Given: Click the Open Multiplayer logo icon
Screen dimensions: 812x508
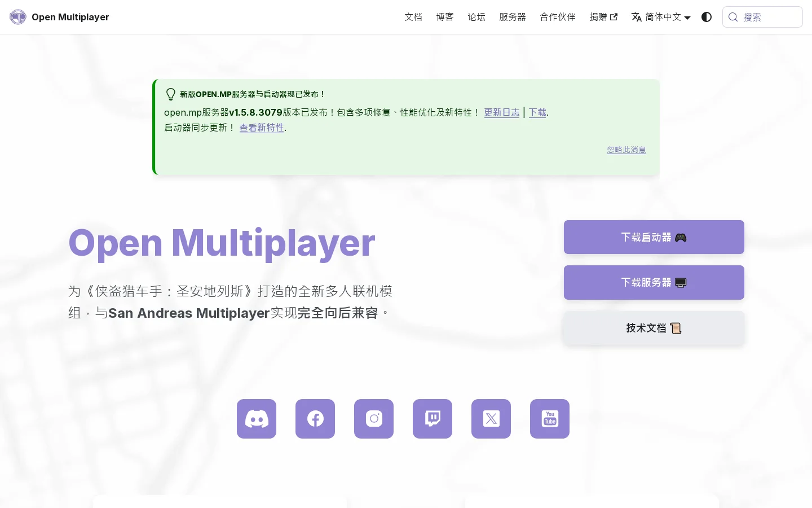Looking at the screenshot, I should [18, 17].
